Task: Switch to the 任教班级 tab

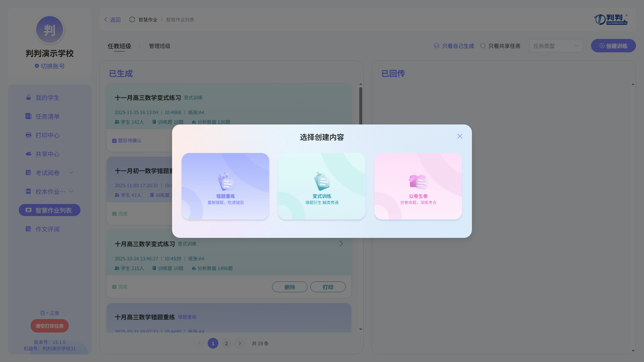Action: tap(119, 46)
